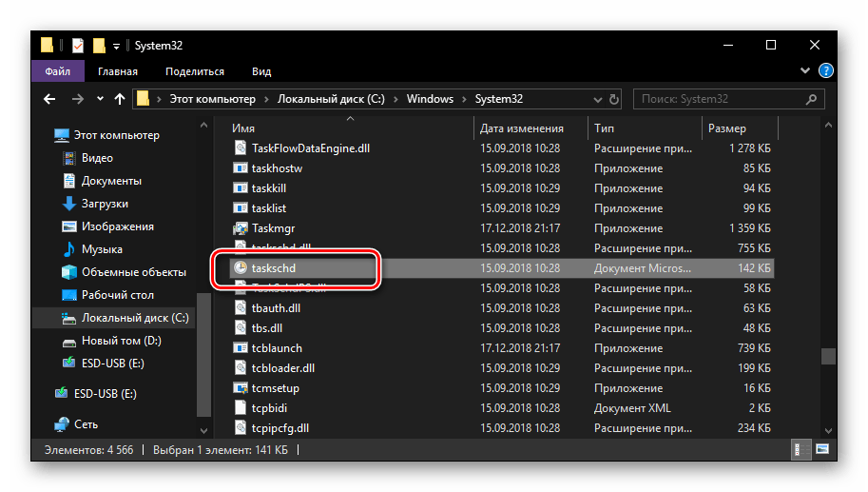This screenshot has width=868, height=492.
Task: Open the help question mark icon
Action: point(826,71)
